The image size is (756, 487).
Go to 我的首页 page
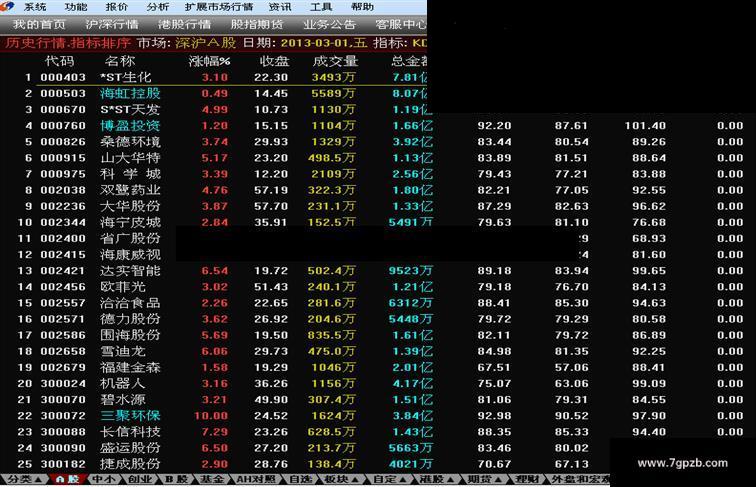tap(39, 24)
